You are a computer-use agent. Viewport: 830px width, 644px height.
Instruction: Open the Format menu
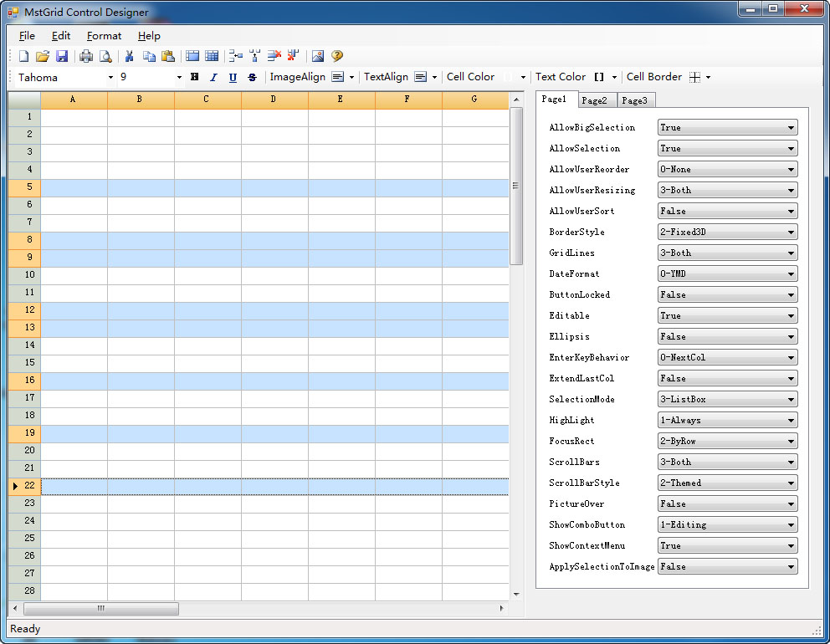(x=104, y=36)
